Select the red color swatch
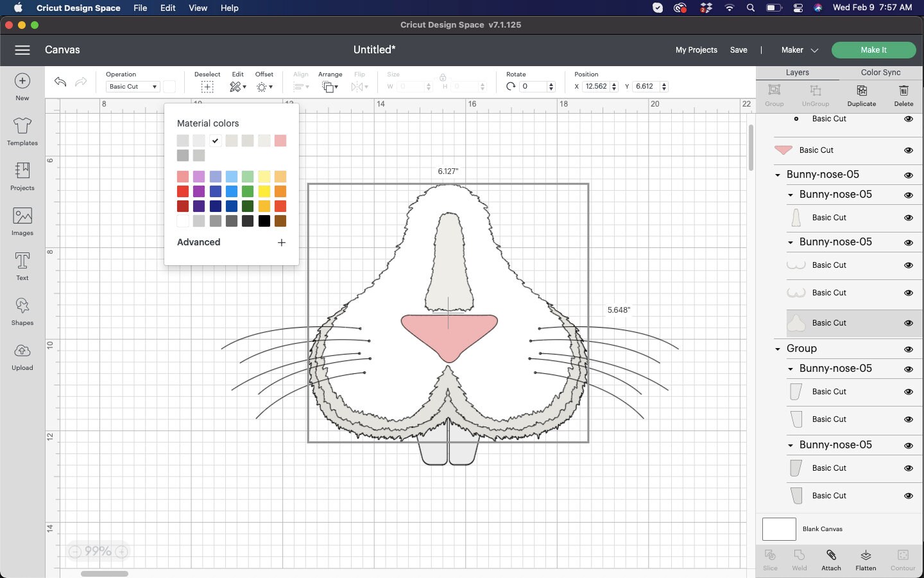Screen dimensions: 924x578 183,191
